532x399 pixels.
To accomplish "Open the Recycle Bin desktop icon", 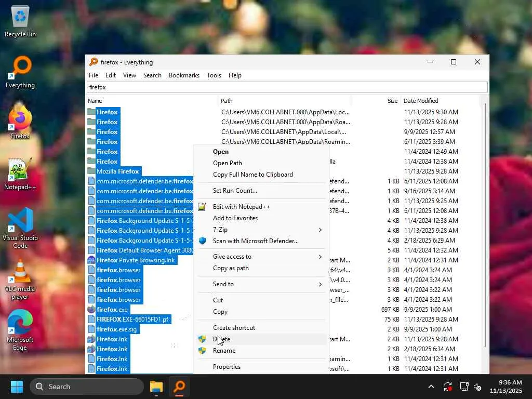I will tap(20, 22).
